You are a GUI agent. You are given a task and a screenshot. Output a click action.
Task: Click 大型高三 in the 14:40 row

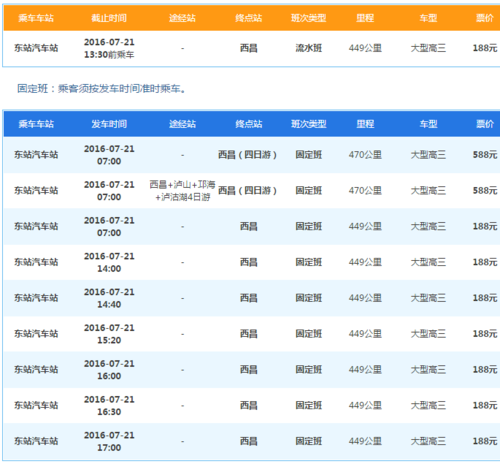[428, 298]
